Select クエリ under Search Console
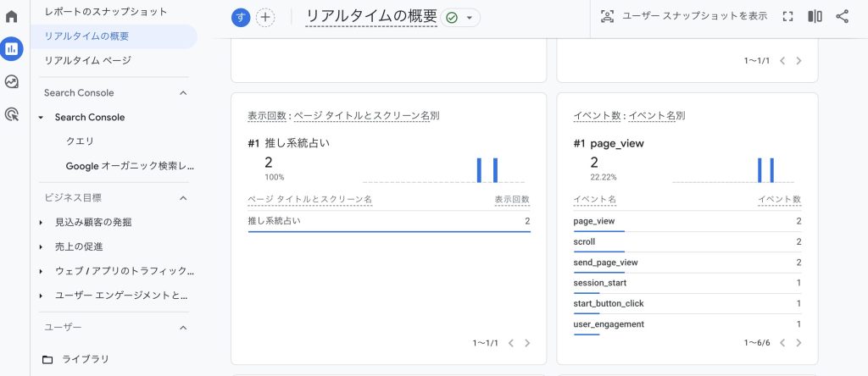 pos(80,141)
